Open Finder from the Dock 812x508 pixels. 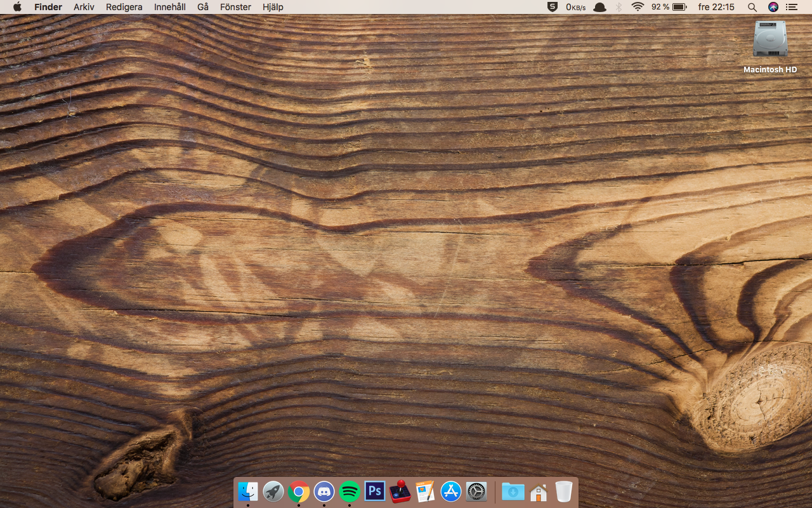click(248, 491)
